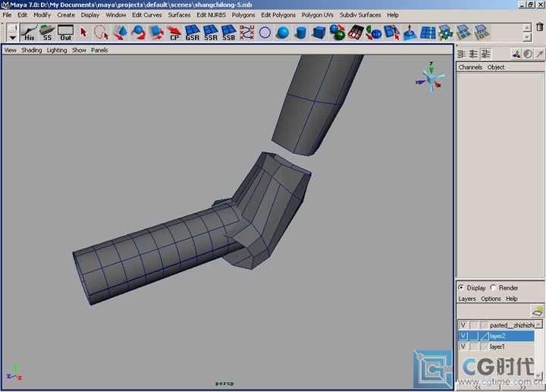Click the trash can shelf icon
Viewport: 546px width, 392px height.
point(539,27)
